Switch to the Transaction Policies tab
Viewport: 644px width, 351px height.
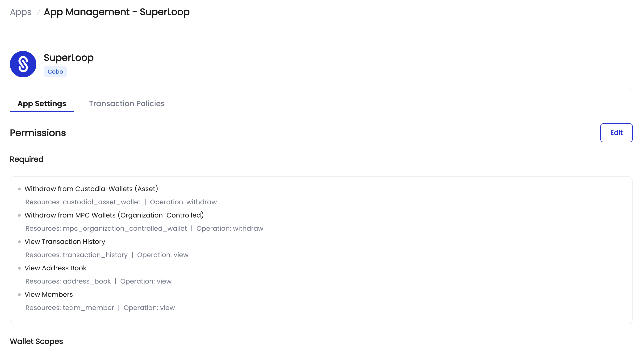click(x=127, y=104)
